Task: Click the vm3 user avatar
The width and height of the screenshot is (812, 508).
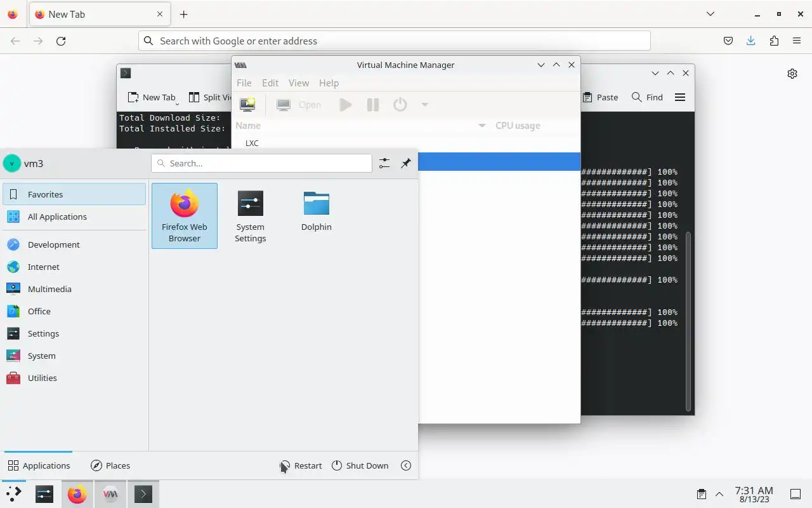Action: (11, 163)
